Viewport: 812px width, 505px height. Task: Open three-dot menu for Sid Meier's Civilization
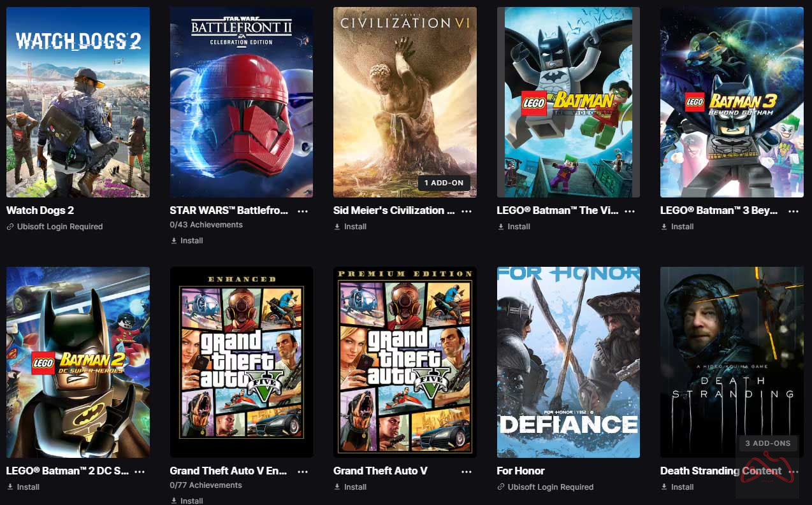pyautogui.click(x=467, y=211)
